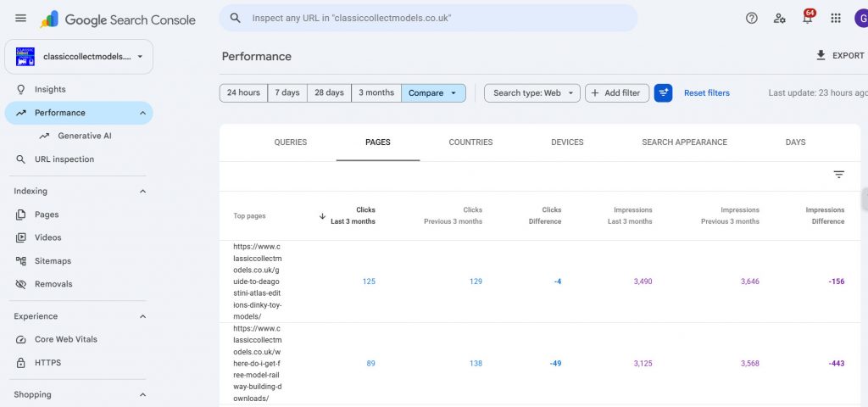Collapse the Indexing section
The height and width of the screenshot is (407, 868).
[x=142, y=191]
